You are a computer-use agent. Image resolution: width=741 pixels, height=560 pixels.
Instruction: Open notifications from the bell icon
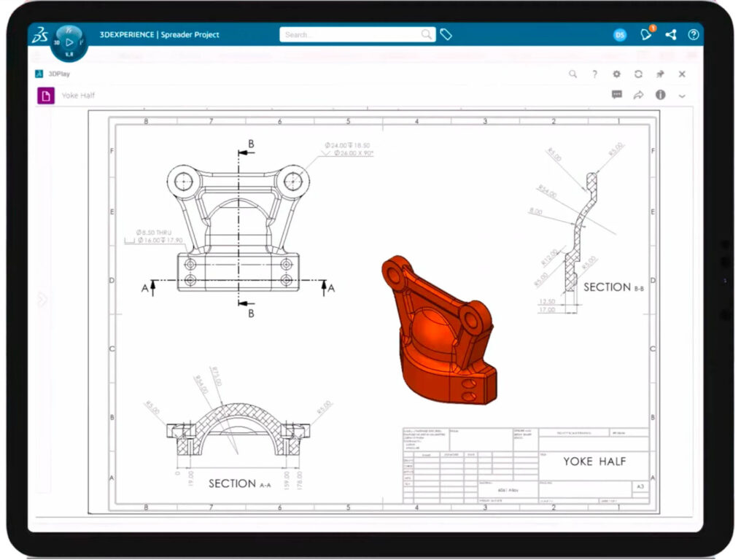(645, 34)
